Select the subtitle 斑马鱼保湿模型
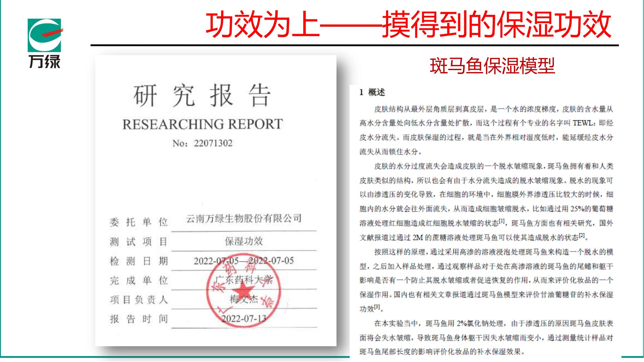Viewport: 644px width, 362px height. point(492,66)
